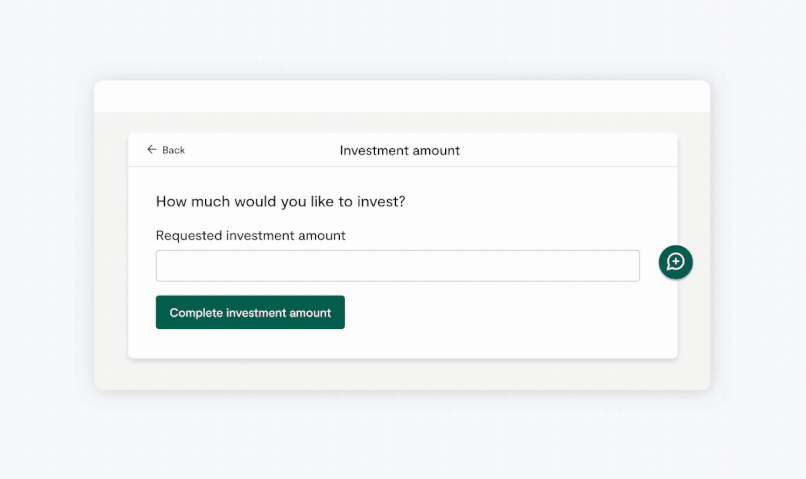The image size is (806, 479).
Task: Click the card header bar beside the title
Action: pos(560,150)
